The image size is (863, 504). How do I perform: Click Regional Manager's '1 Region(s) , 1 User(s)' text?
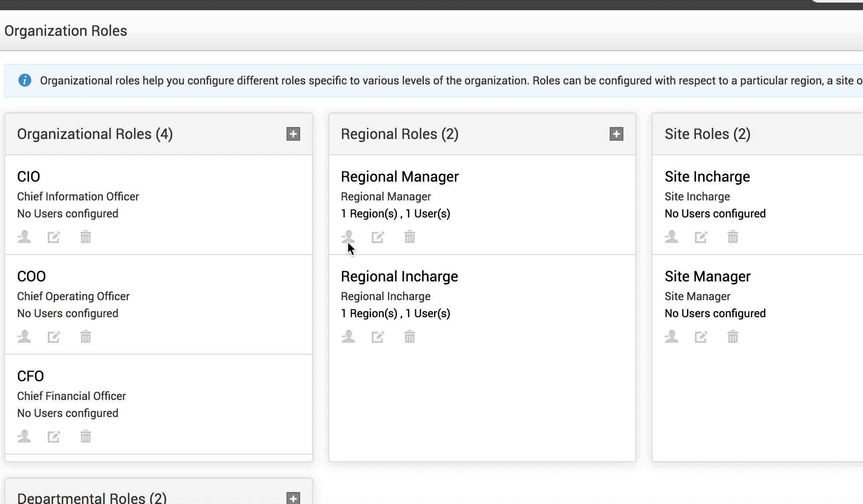click(x=395, y=214)
